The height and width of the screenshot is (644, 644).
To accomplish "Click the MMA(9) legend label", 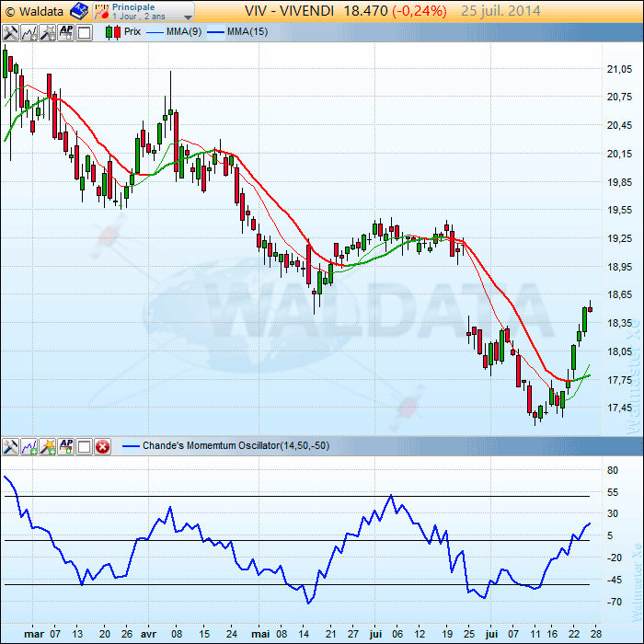I will pos(184,31).
